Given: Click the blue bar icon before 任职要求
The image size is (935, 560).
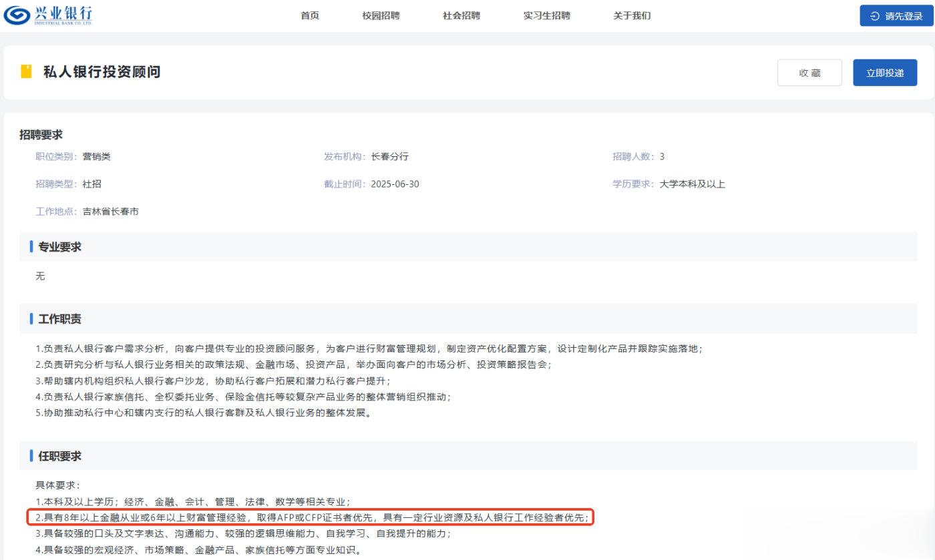Looking at the screenshot, I should [x=31, y=456].
